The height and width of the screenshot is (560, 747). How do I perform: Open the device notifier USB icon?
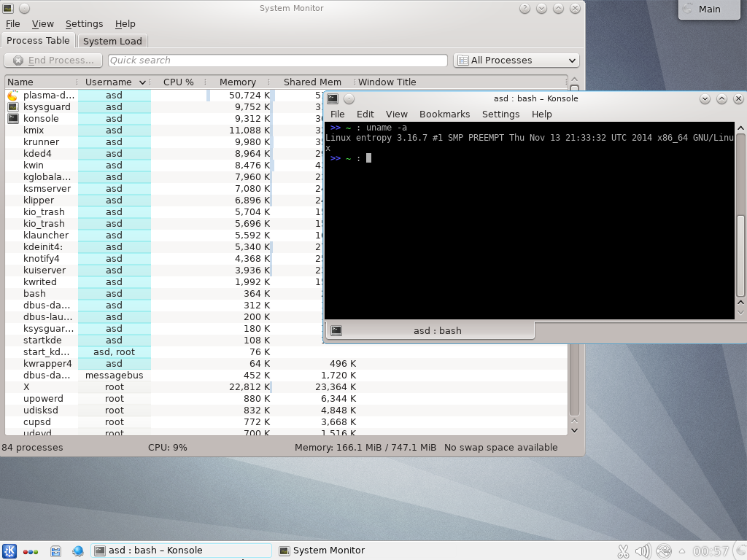[x=664, y=551]
